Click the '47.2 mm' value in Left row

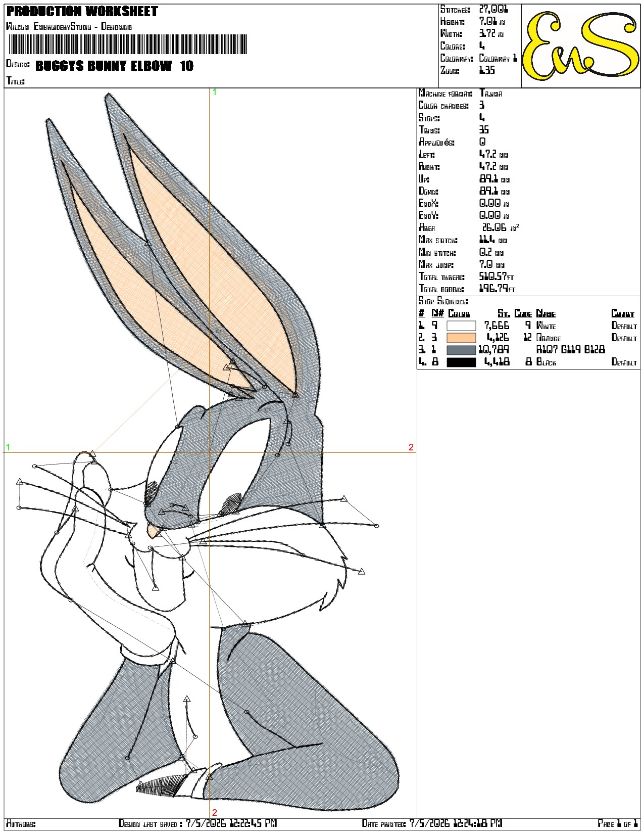(494, 154)
